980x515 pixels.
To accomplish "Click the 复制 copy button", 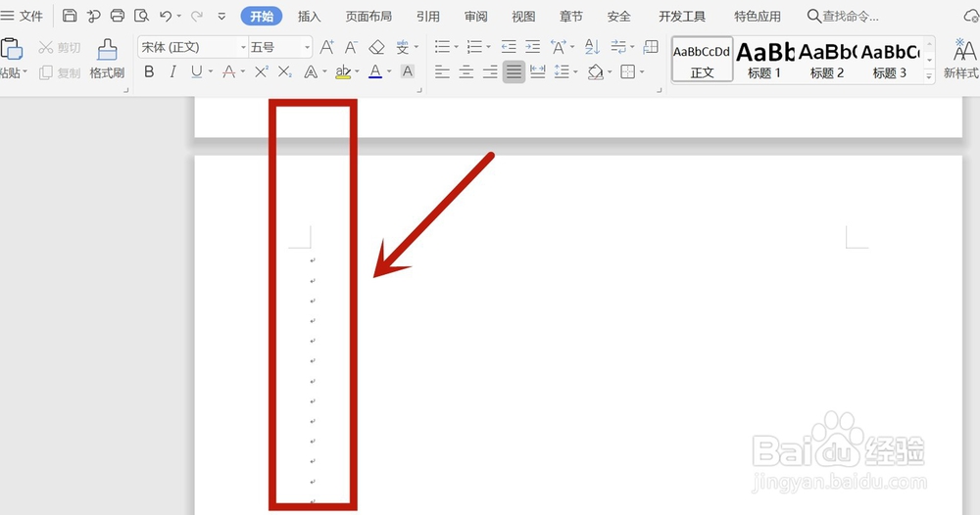I will point(60,73).
